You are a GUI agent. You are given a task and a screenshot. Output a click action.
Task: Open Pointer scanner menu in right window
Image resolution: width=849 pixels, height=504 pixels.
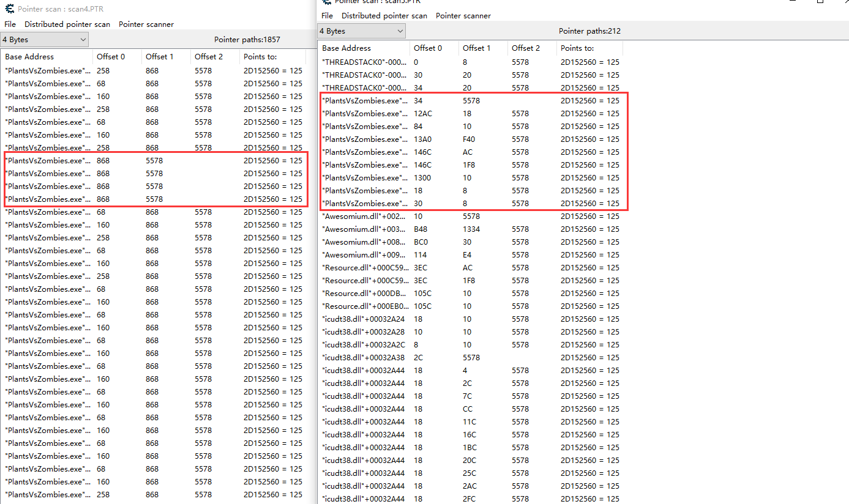463,16
